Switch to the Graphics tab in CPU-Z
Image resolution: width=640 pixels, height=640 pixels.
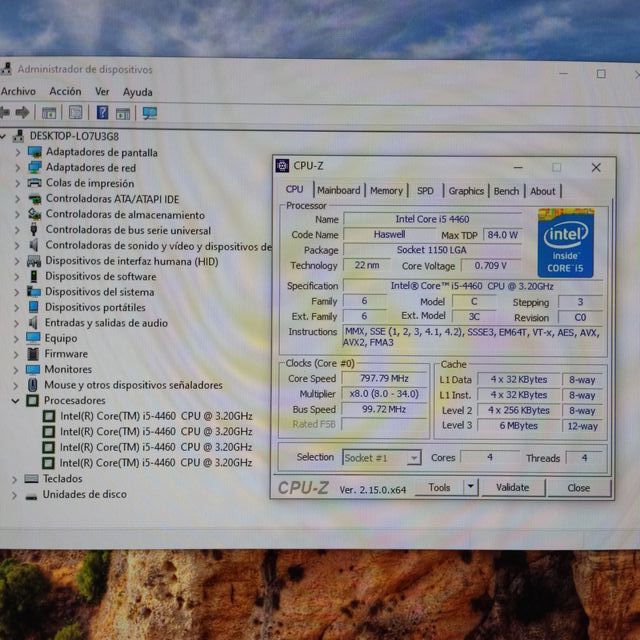[466, 191]
